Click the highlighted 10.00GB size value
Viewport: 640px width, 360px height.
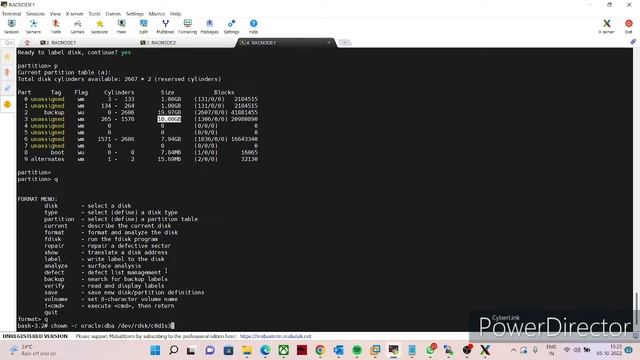pyautogui.click(x=169, y=119)
